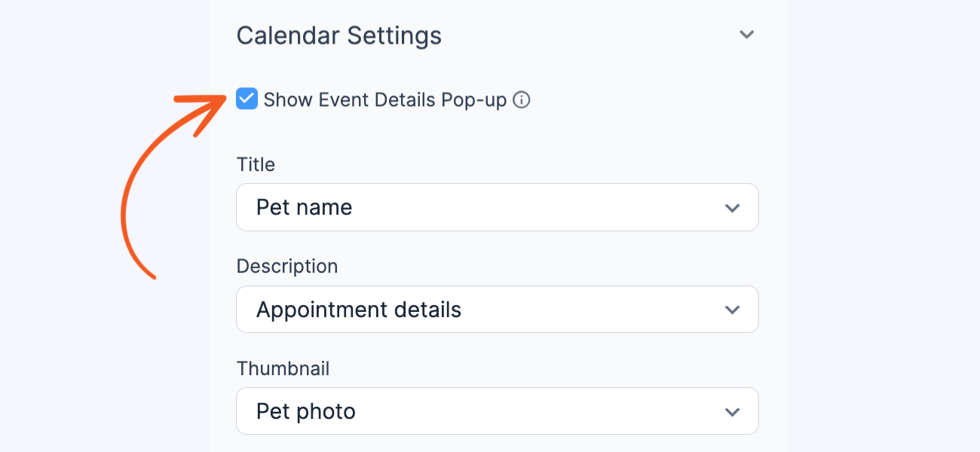Click the Title field label
This screenshot has height=452, width=980.
256,164
